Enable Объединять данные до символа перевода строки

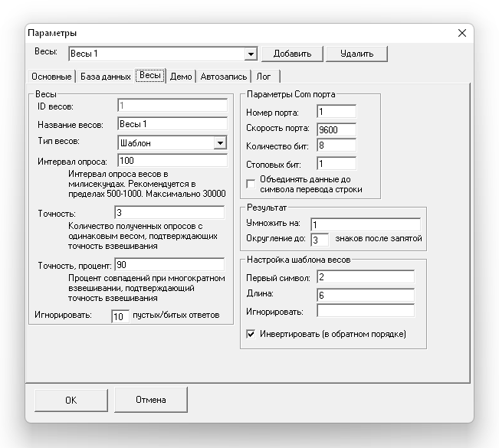[251, 182]
